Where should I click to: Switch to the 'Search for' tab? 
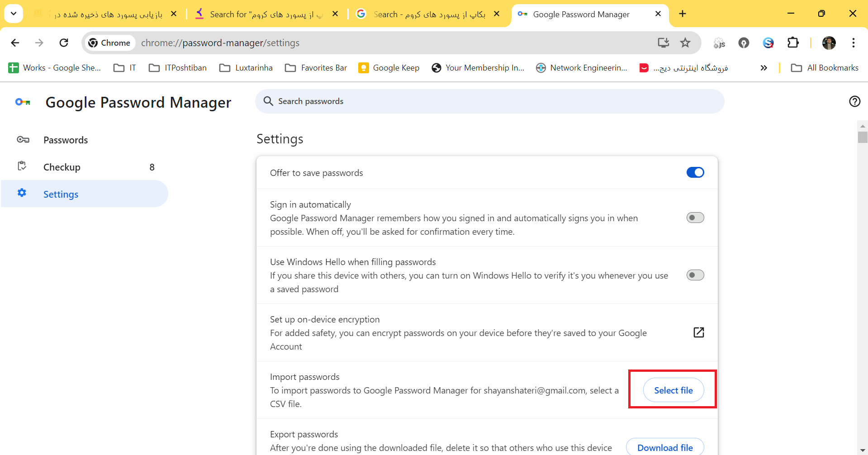(267, 14)
